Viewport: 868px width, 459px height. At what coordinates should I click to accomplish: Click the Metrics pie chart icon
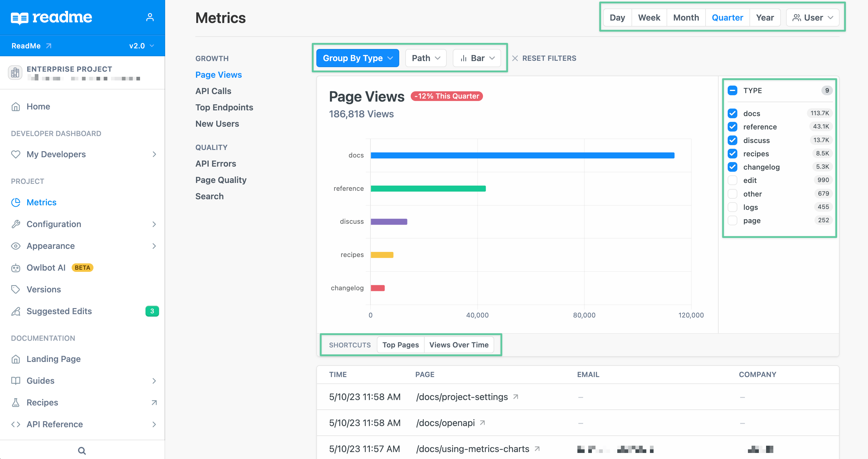16,202
